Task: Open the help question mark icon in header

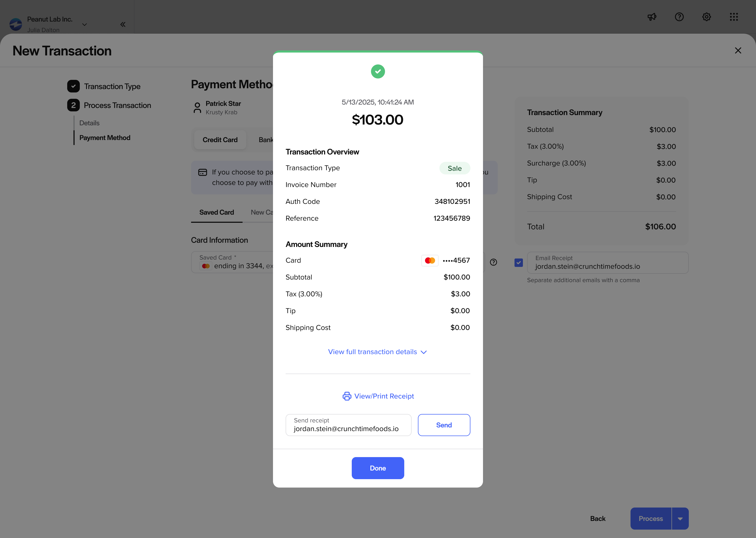Action: coord(679,17)
